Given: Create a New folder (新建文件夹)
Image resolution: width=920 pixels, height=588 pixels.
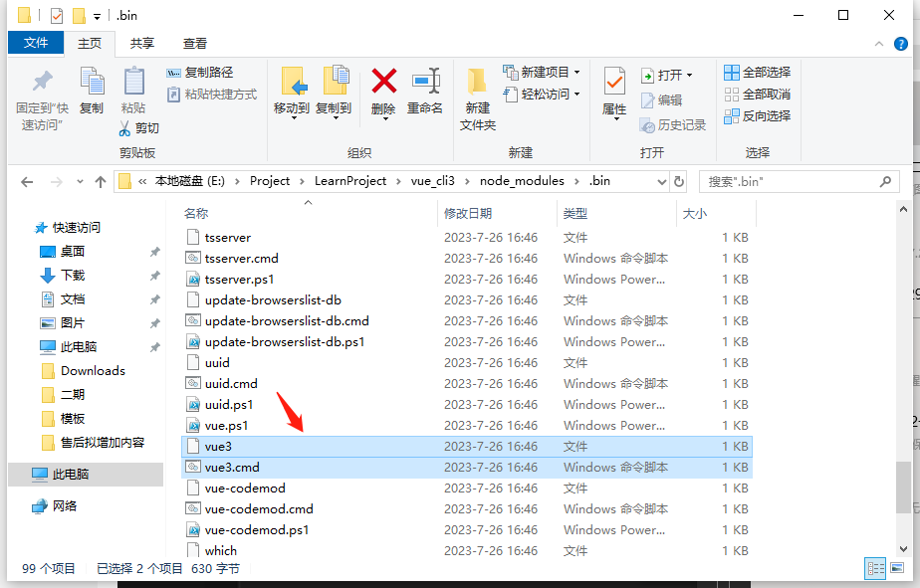Looking at the screenshot, I should [478, 98].
